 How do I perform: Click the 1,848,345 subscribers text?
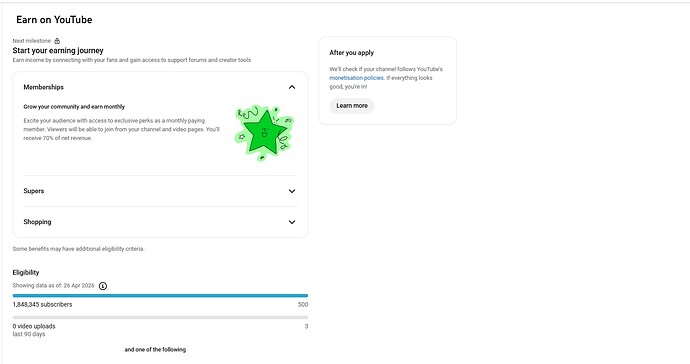tap(42, 305)
